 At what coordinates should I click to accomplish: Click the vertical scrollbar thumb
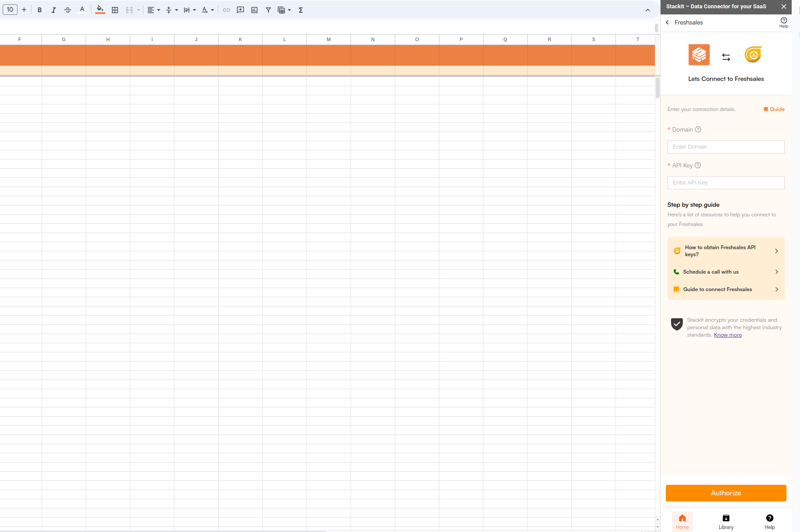(657, 87)
